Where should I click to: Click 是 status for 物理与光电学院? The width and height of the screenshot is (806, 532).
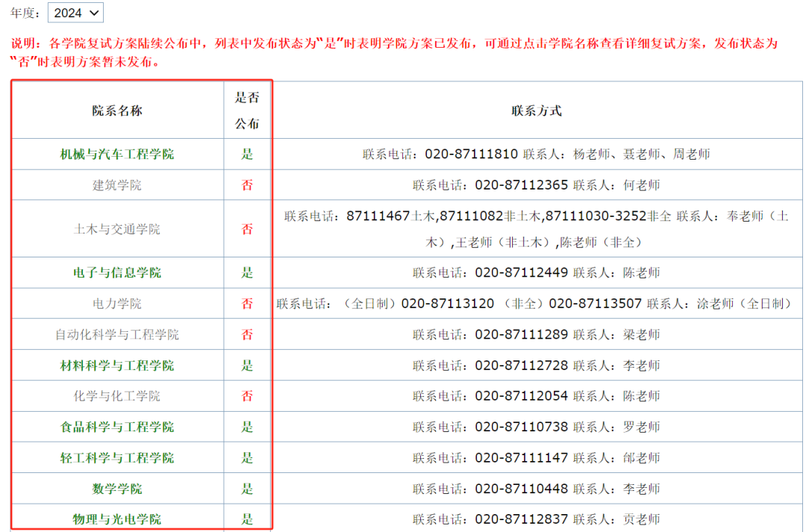247,519
